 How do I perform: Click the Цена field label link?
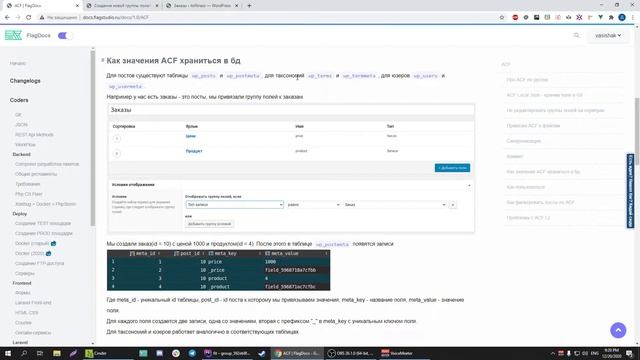pos(191,136)
